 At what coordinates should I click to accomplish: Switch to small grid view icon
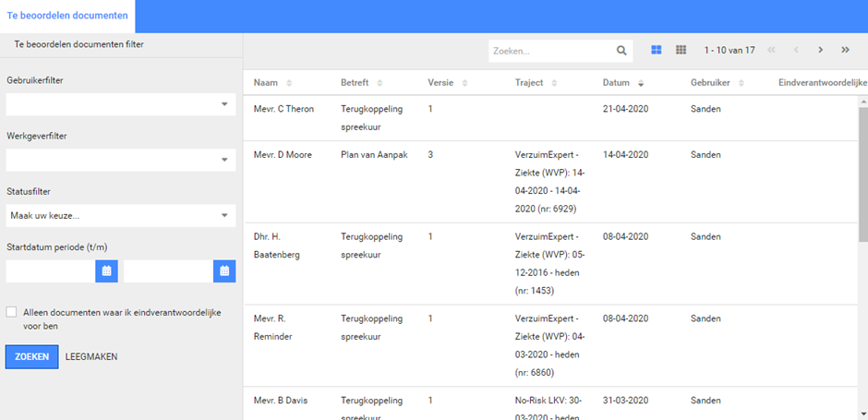pyautogui.click(x=681, y=50)
